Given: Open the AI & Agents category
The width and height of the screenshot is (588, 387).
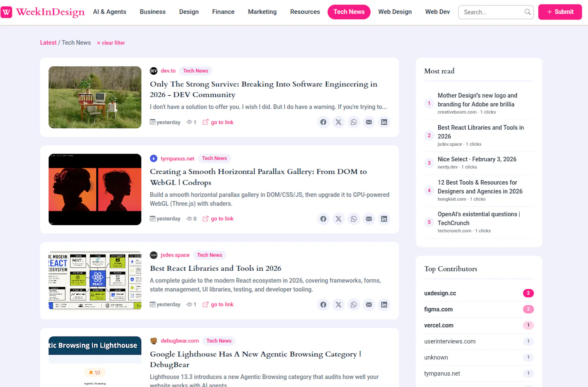Looking at the screenshot, I should [110, 12].
